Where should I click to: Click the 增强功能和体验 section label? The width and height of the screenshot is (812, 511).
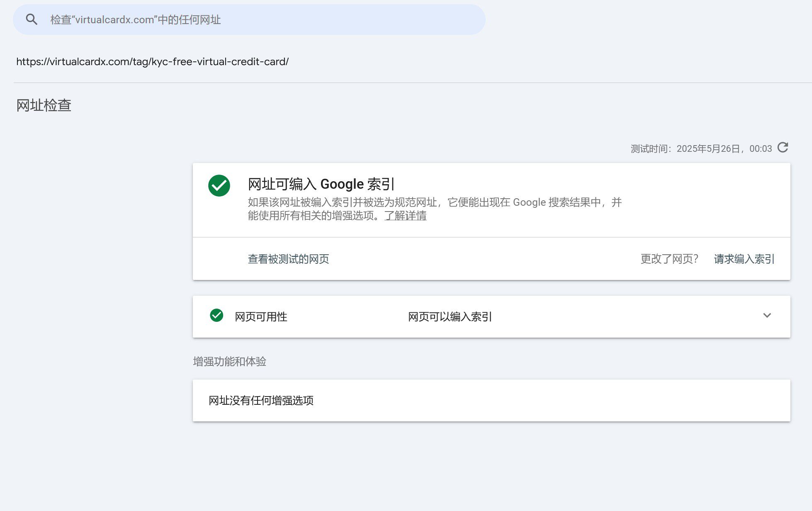pyautogui.click(x=229, y=362)
